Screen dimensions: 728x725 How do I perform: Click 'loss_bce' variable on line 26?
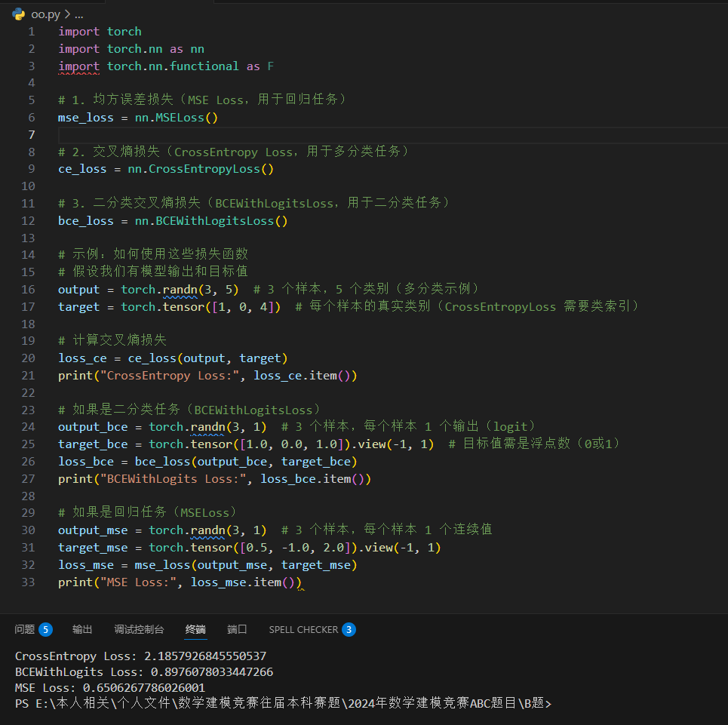(x=86, y=462)
